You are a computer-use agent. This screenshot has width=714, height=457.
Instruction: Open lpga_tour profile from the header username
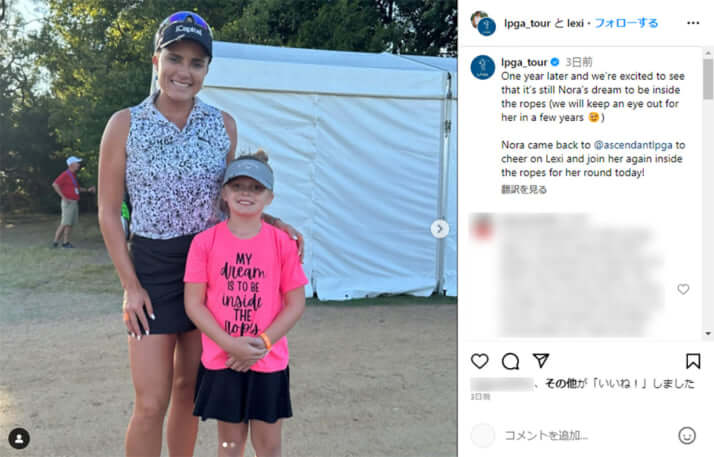(x=527, y=23)
